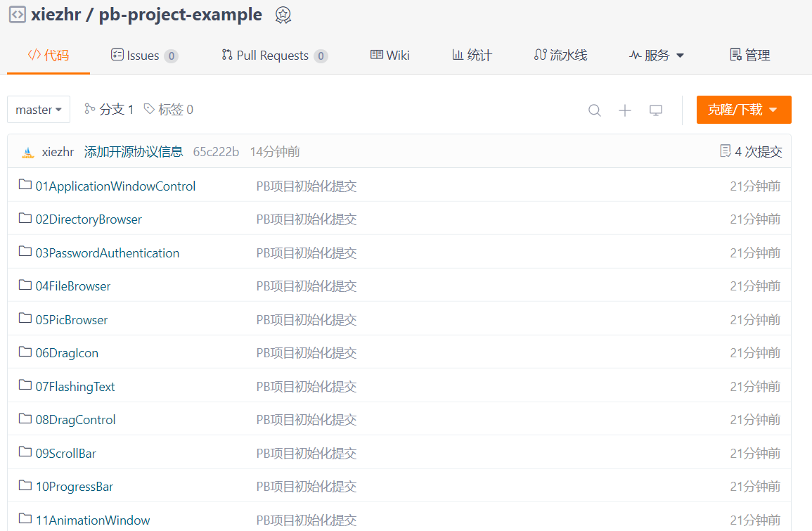Open the 08DragControl folder
812x531 pixels.
(76, 420)
